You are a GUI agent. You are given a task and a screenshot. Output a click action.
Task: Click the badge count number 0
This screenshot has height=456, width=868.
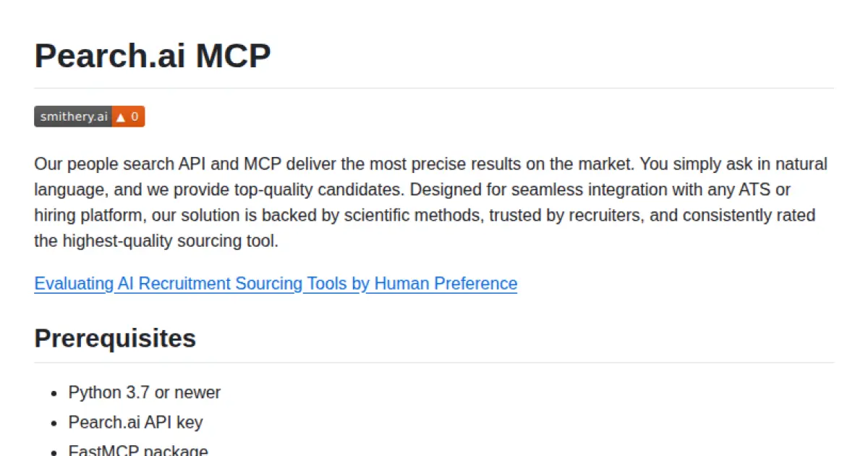(135, 117)
